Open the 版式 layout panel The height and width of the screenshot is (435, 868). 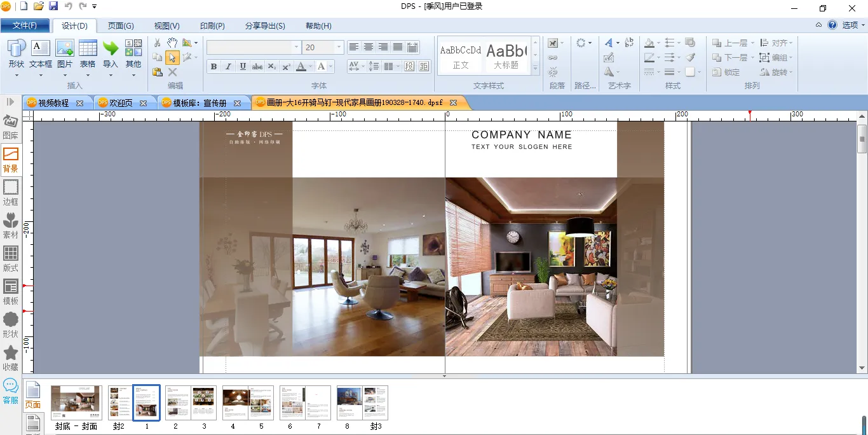click(x=11, y=259)
